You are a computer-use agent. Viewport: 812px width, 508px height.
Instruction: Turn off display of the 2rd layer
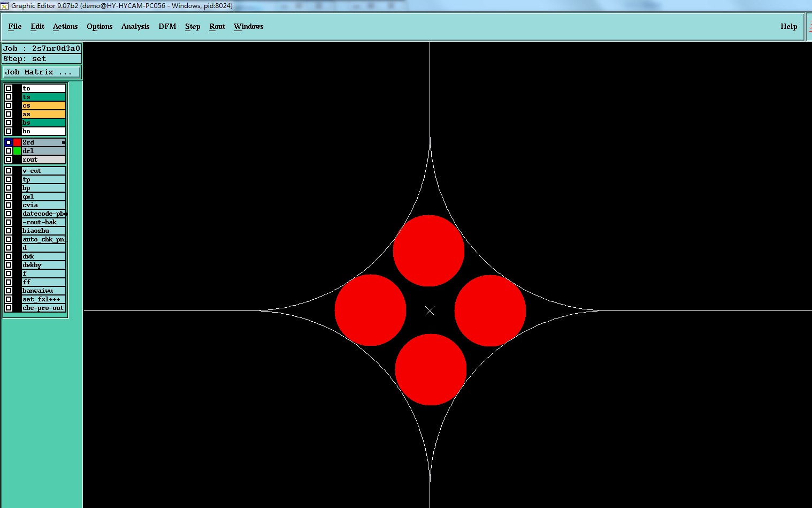click(9, 142)
